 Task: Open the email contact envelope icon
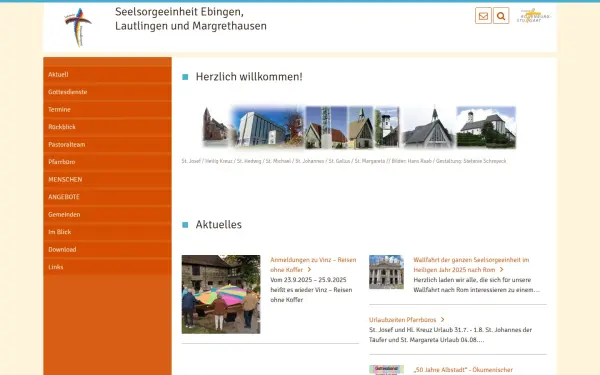[x=483, y=16]
